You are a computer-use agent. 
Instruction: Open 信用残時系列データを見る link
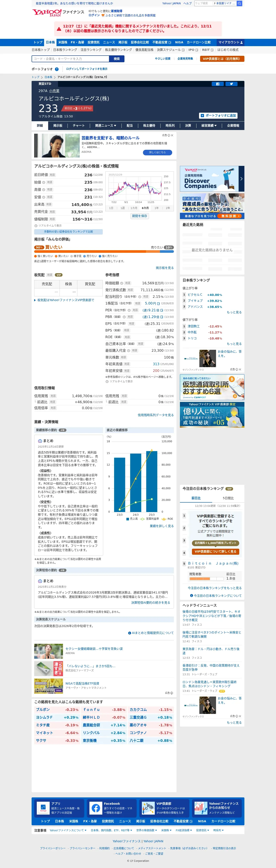click(156, 415)
